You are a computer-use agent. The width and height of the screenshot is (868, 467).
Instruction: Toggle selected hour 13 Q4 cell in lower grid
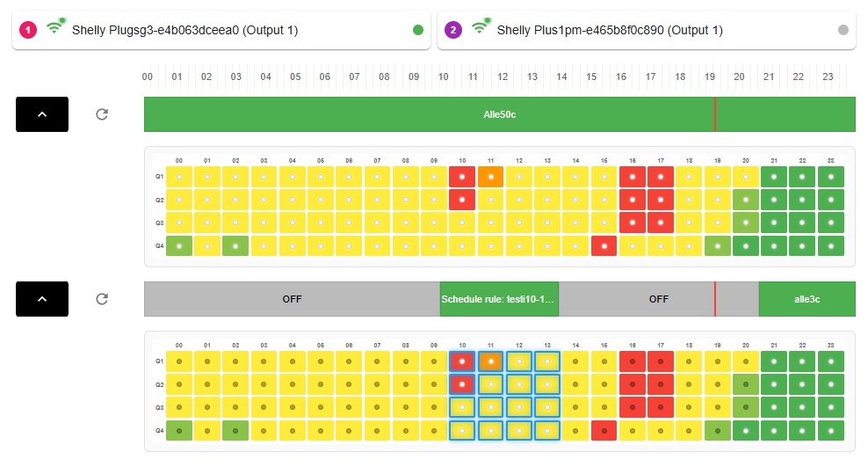547,430
